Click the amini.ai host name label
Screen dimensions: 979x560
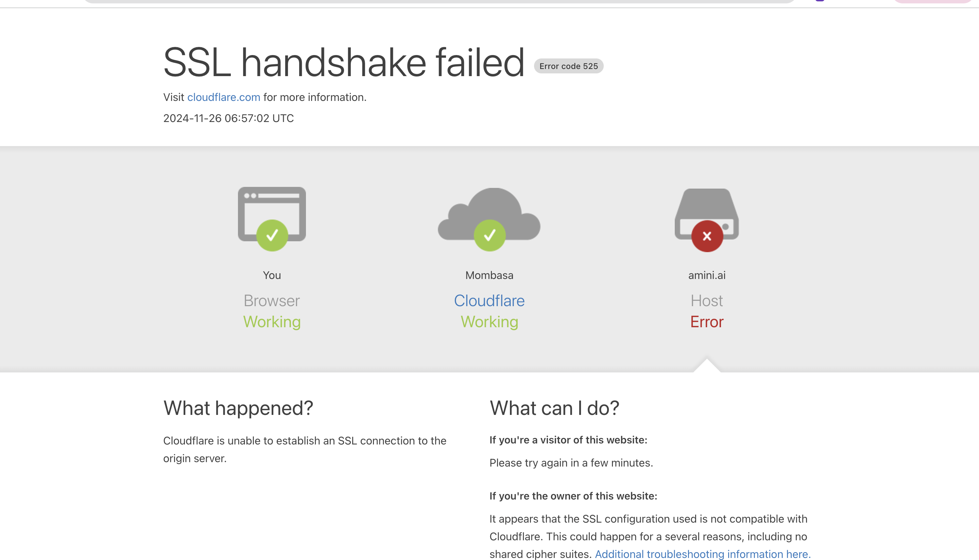tap(707, 275)
